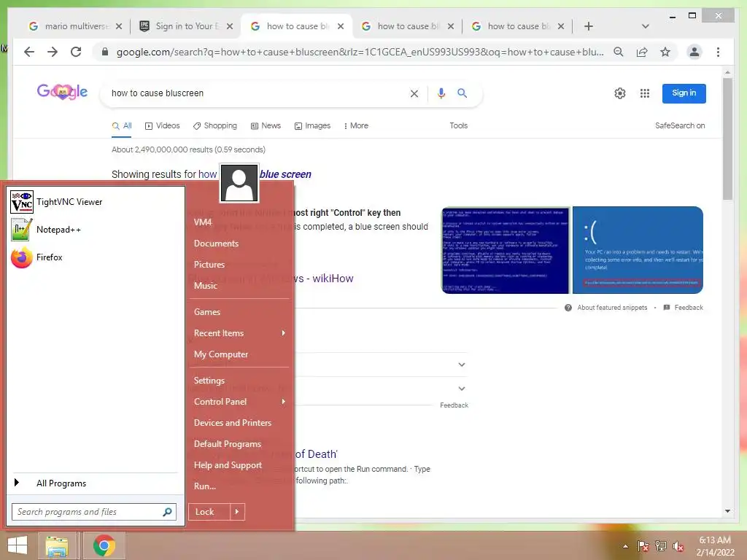This screenshot has height=560, width=747.
Task: Click the muted volume tray icon
Action: 678,546
